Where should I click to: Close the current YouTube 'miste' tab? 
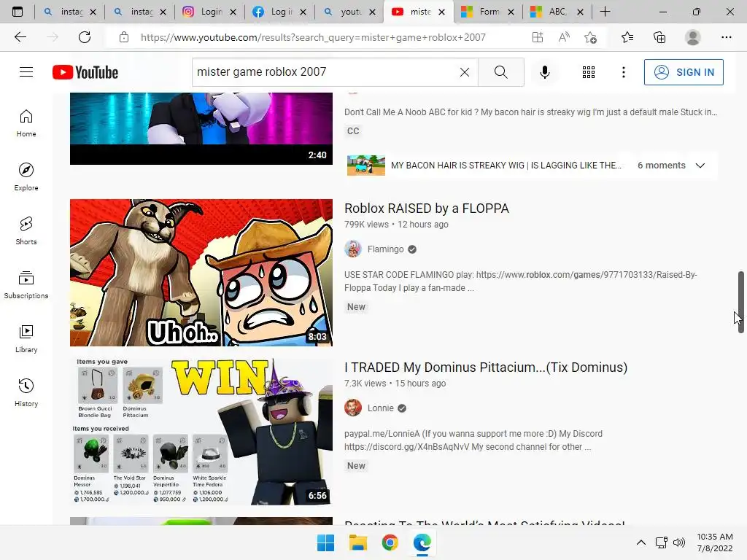(x=441, y=12)
